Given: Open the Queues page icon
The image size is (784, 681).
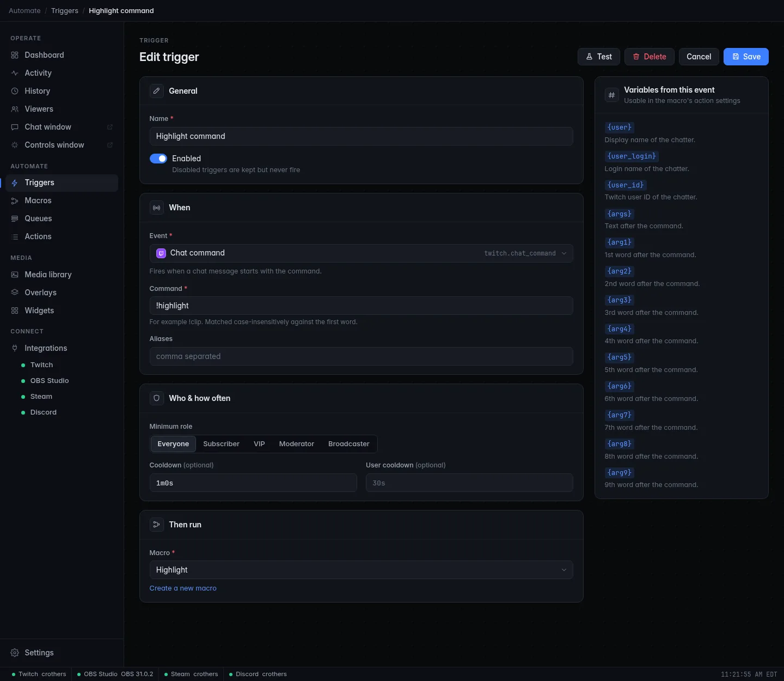Looking at the screenshot, I should [15, 218].
